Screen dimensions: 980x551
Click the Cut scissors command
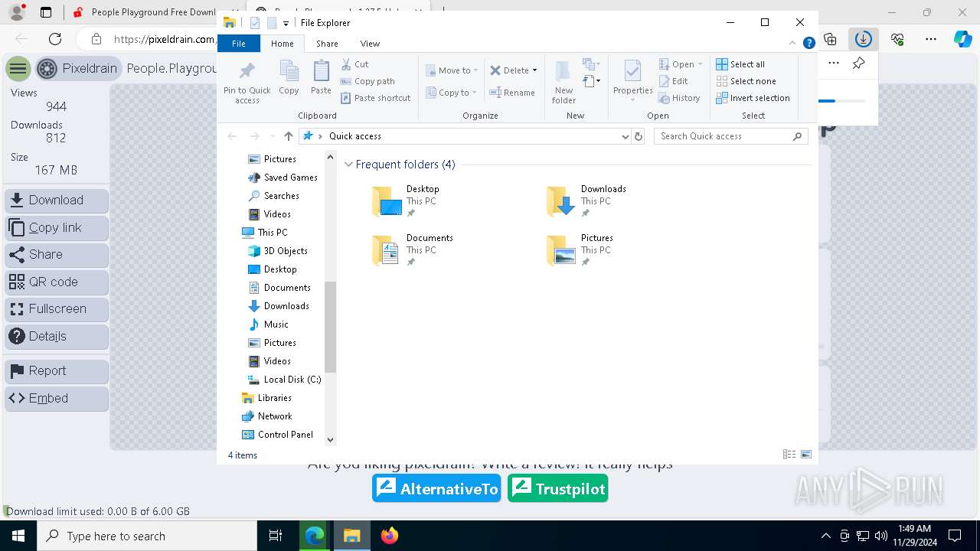[x=354, y=64]
